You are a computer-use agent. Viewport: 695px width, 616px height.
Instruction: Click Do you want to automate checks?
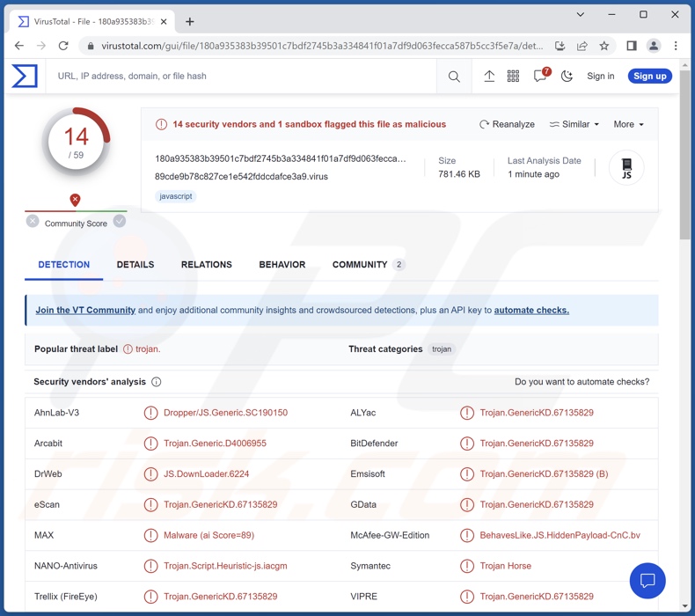pos(582,382)
